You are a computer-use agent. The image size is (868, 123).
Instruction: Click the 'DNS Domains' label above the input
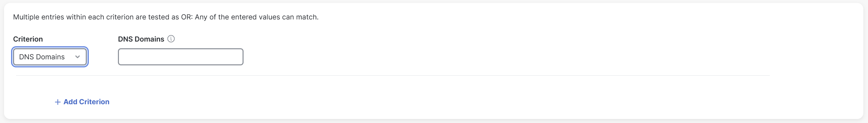141,39
